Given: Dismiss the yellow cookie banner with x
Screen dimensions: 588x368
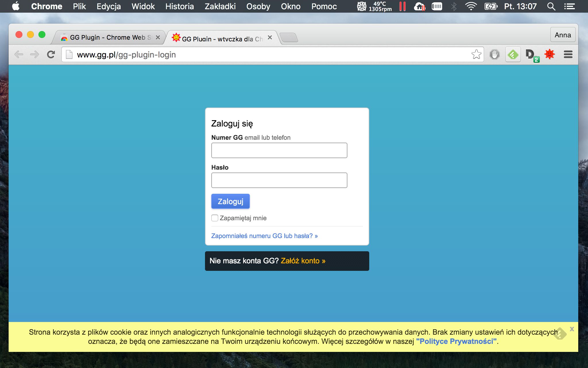Looking at the screenshot, I should pos(572,329).
